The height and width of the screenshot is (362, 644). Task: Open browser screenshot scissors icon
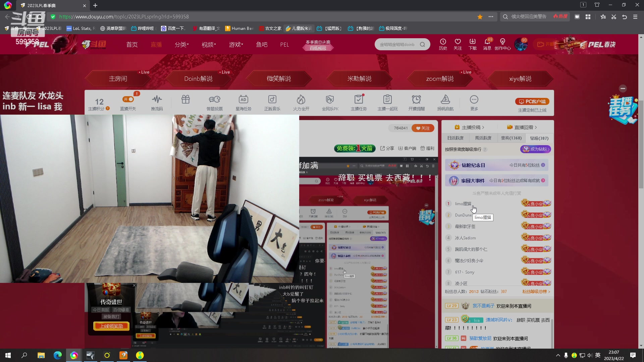tap(614, 17)
